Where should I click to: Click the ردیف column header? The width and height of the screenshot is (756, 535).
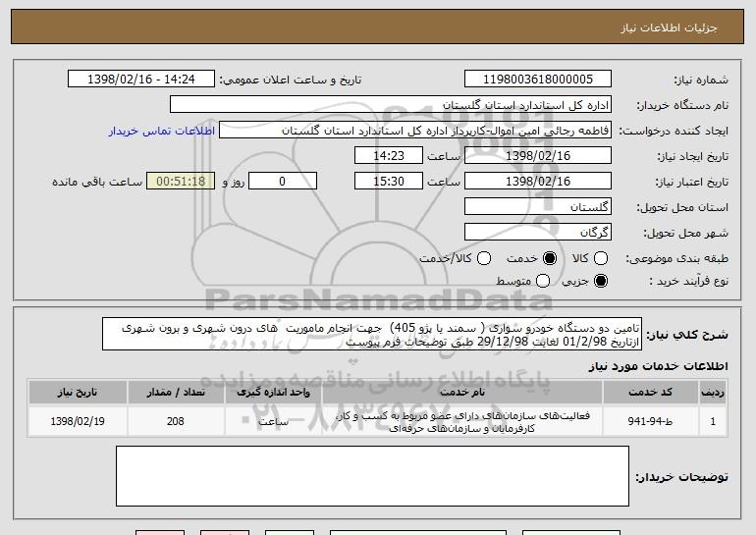[x=713, y=393]
